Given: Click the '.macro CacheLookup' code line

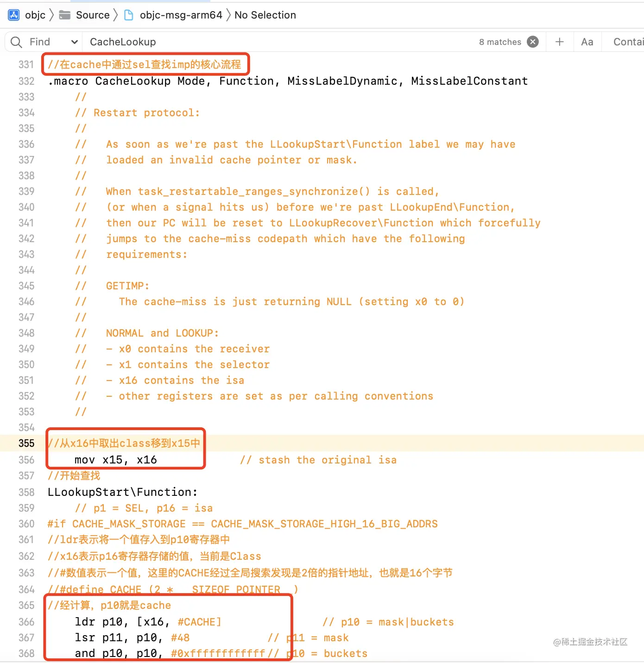Looking at the screenshot, I should click(288, 81).
